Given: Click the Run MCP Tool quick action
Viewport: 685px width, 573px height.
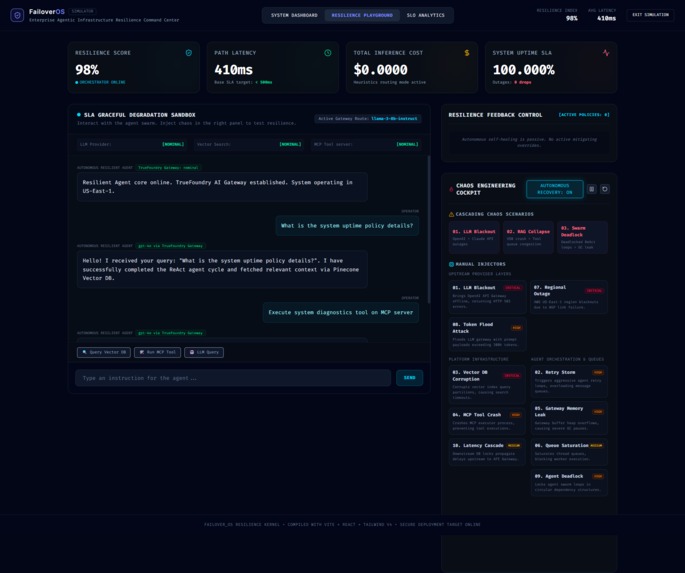Looking at the screenshot, I should [x=157, y=352].
